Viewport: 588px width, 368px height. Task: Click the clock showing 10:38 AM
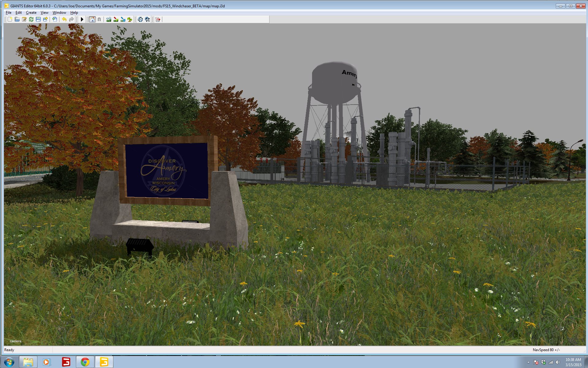(573, 362)
